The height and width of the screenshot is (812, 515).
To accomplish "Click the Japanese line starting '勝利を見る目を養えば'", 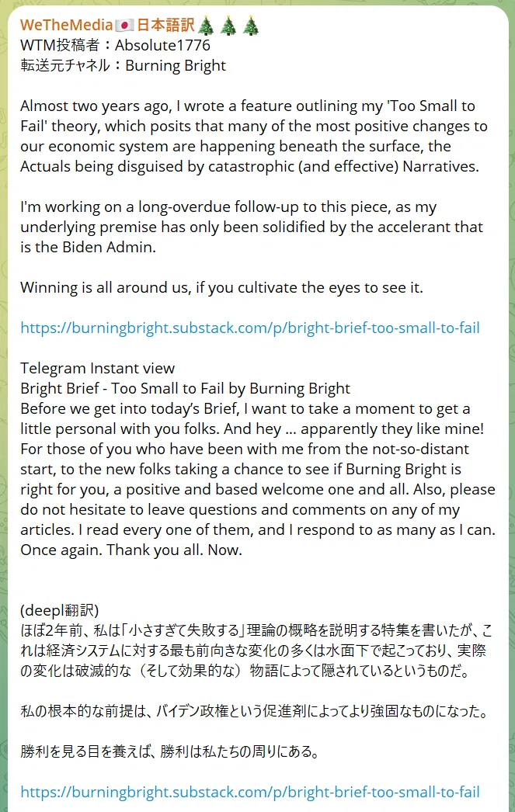I will click(x=170, y=751).
